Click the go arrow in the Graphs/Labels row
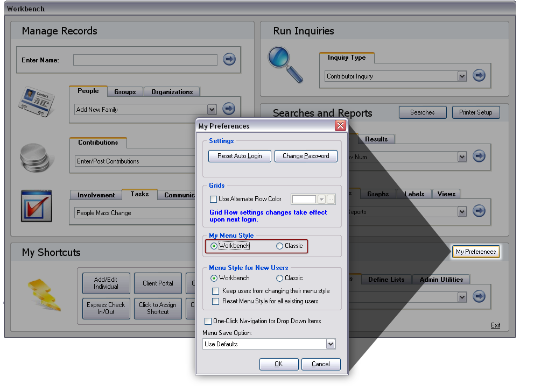 point(479,211)
